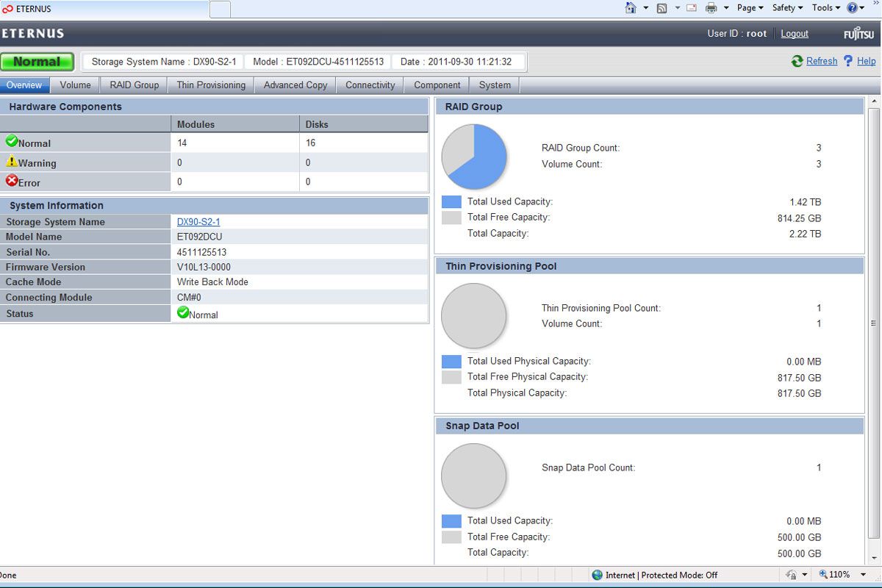Open the Home button dropdown arrow

[646, 8]
